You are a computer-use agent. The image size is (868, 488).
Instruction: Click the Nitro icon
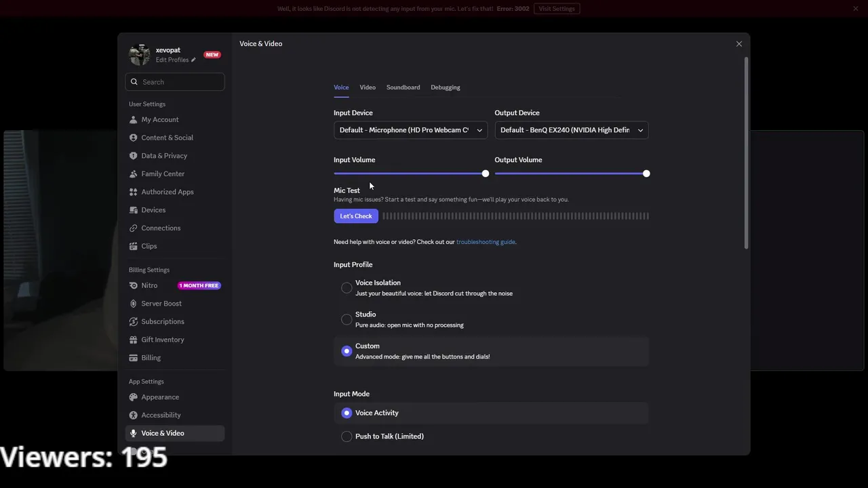tap(134, 285)
